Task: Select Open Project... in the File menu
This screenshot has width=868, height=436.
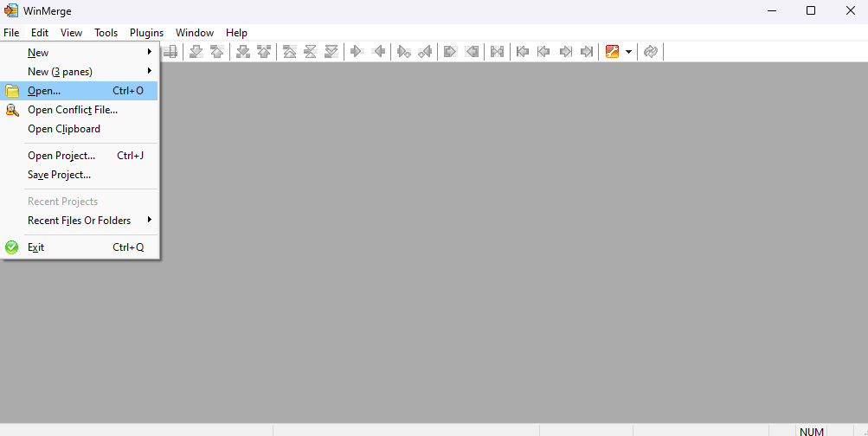Action: [61, 156]
